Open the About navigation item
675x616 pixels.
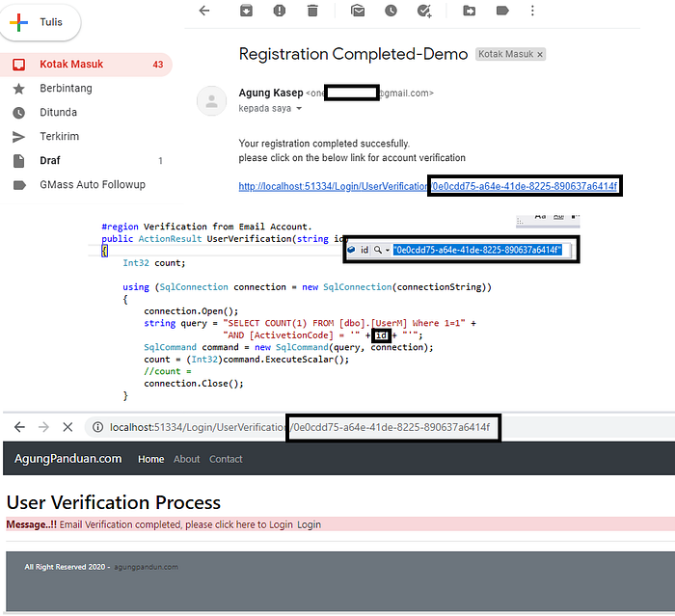coord(187,459)
